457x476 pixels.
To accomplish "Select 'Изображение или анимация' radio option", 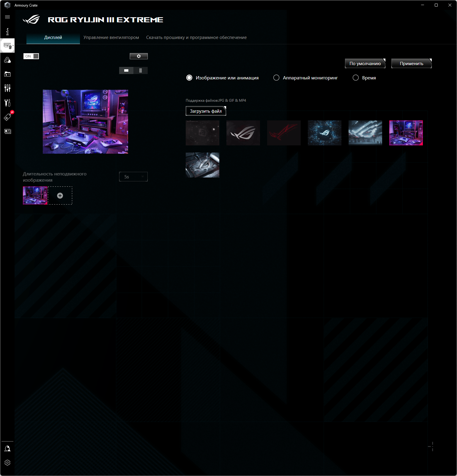I will 222,78.
